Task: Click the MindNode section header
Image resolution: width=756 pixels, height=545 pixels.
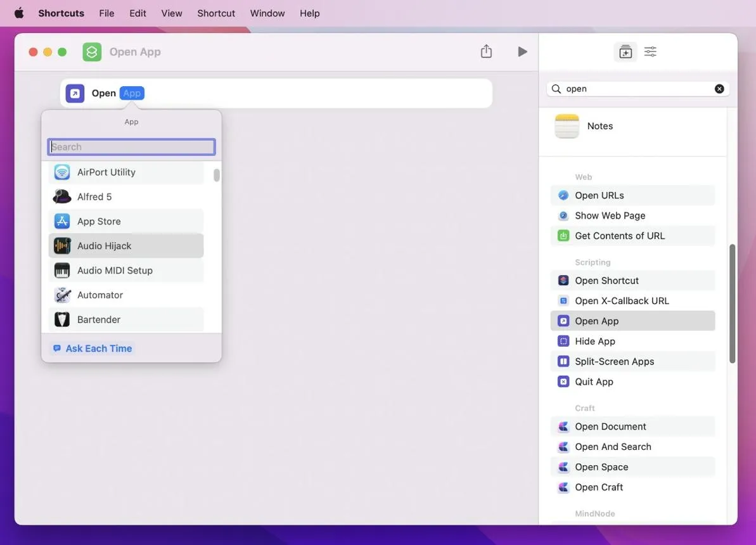Action: pos(595,514)
